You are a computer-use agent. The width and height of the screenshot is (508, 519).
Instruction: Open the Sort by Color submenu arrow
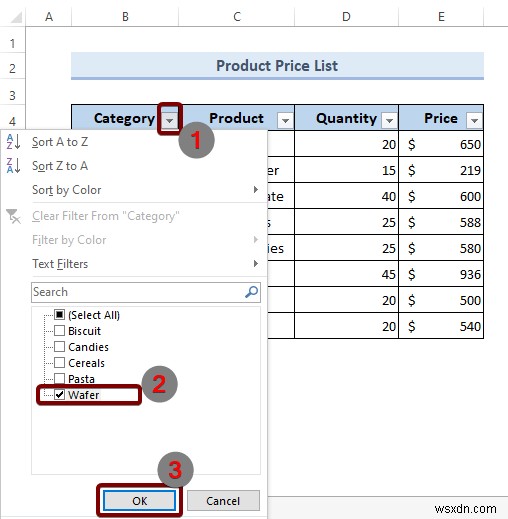click(256, 190)
